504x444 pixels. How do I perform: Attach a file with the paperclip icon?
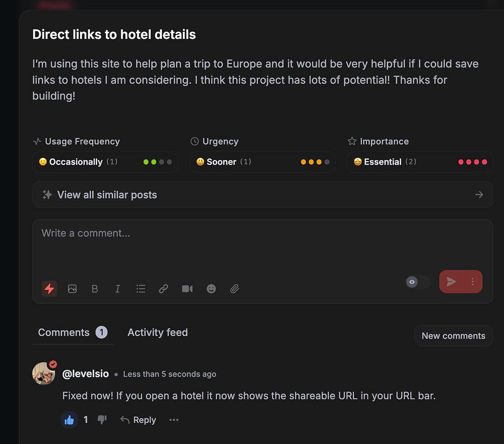pyautogui.click(x=234, y=289)
